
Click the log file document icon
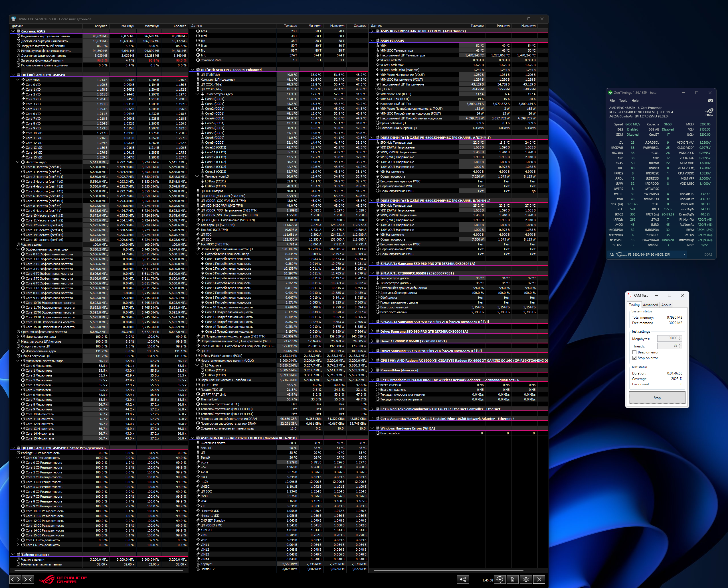coord(512,579)
